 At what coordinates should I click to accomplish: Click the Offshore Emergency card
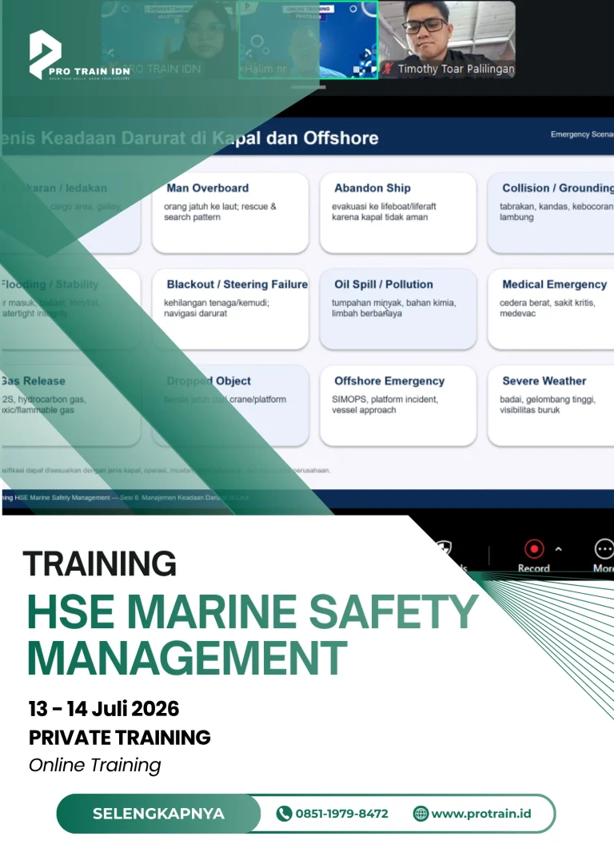click(x=398, y=405)
